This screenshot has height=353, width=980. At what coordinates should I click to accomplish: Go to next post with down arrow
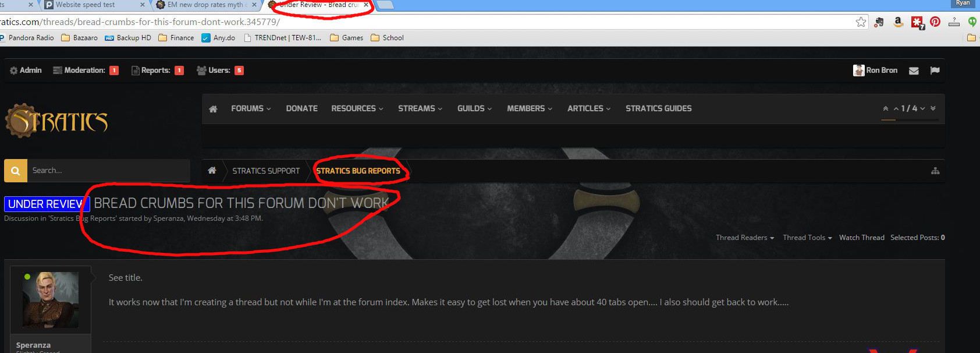922,109
